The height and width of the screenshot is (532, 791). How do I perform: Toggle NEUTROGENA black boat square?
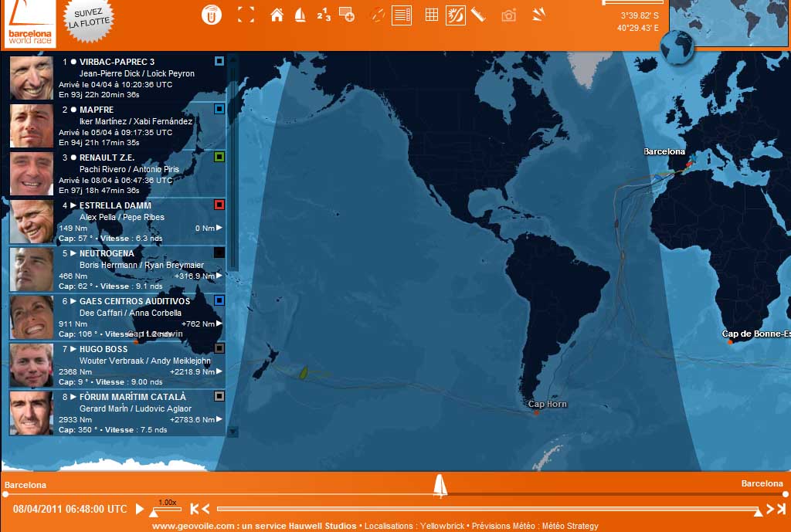coord(219,252)
